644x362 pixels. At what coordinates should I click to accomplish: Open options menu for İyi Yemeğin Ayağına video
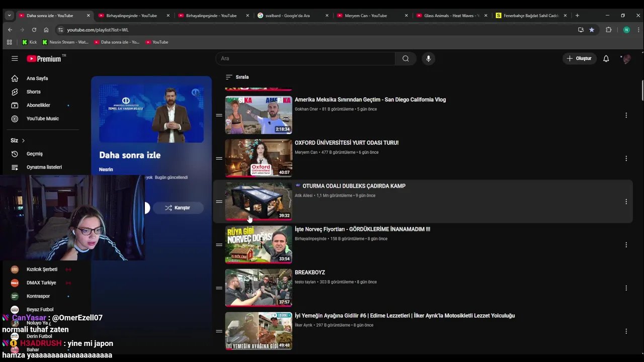[626, 331]
